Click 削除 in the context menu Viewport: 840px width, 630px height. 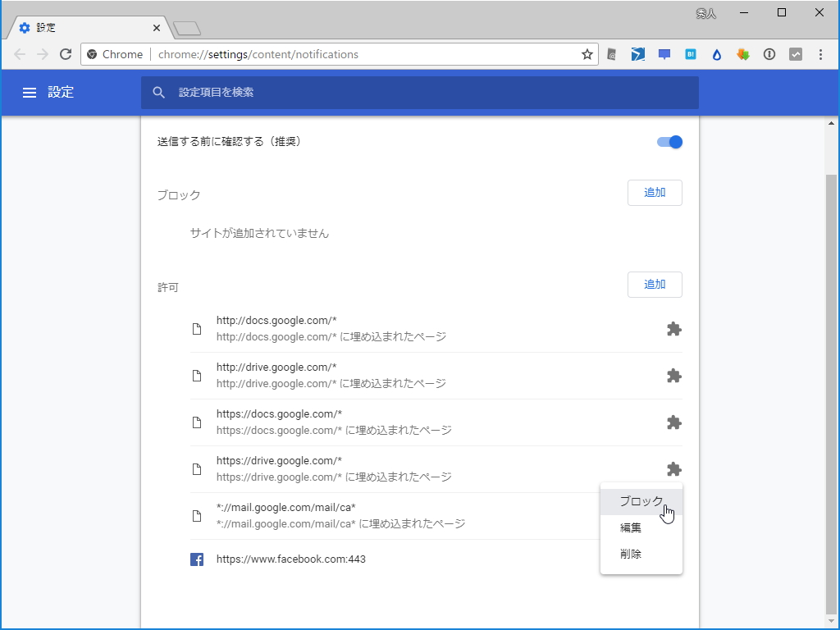pyautogui.click(x=630, y=553)
